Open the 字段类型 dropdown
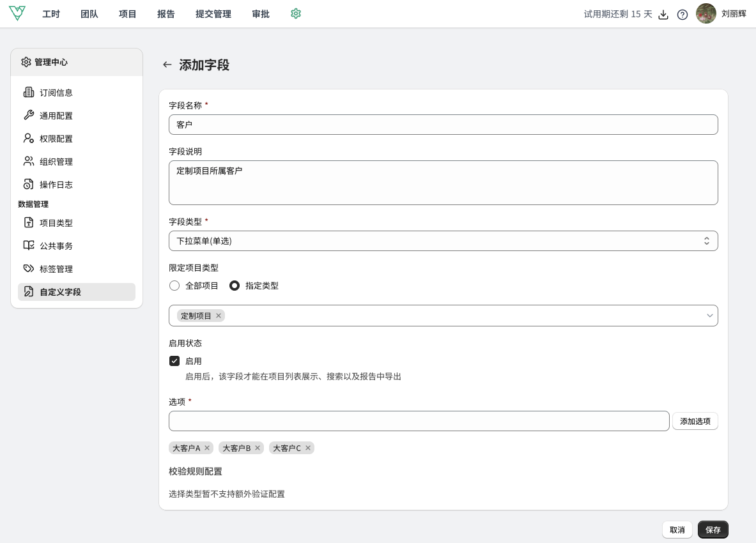Image resolution: width=756 pixels, height=543 pixels. [443, 241]
